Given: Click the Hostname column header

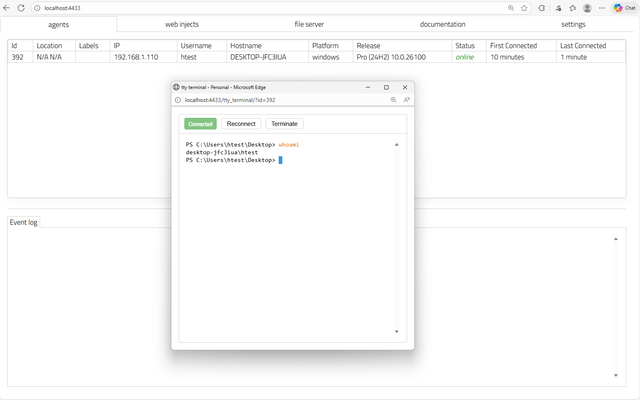Looking at the screenshot, I should click(x=267, y=45).
